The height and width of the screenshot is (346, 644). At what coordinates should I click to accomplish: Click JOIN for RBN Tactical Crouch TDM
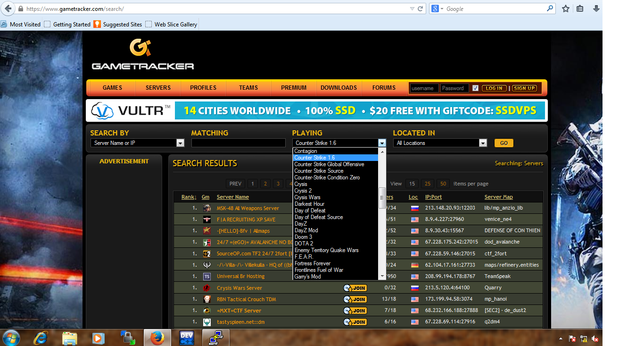pyautogui.click(x=355, y=299)
